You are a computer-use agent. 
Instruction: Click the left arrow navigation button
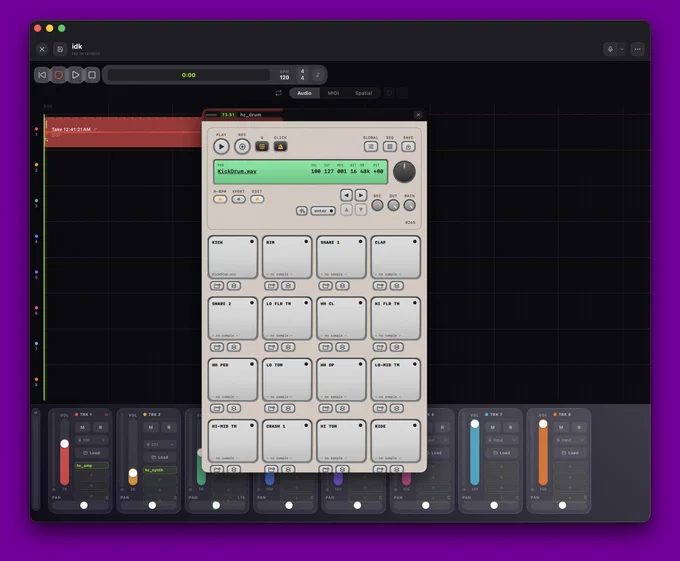click(x=346, y=195)
